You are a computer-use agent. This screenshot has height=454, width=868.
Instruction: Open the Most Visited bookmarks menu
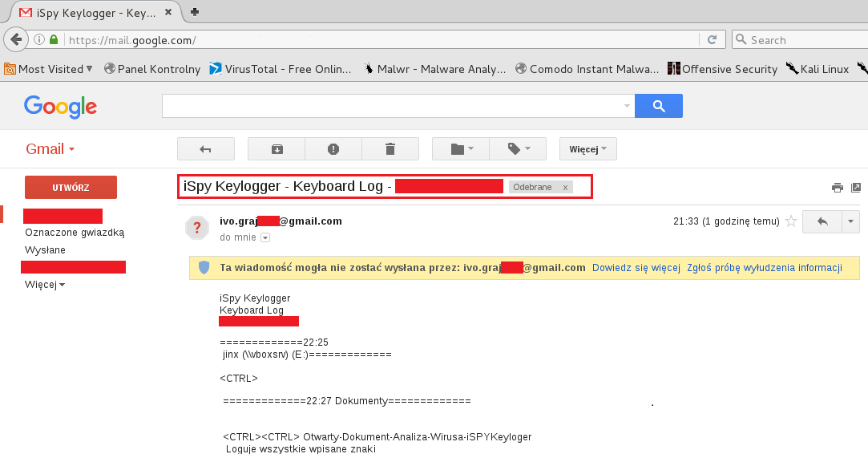pyautogui.click(x=49, y=69)
